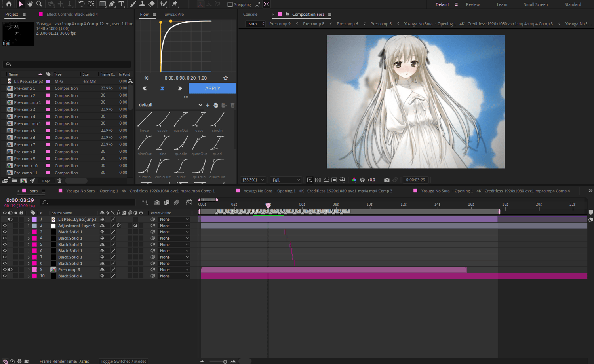Switch to the Small Screen workspace
The width and height of the screenshot is (594, 364).
[536, 4]
